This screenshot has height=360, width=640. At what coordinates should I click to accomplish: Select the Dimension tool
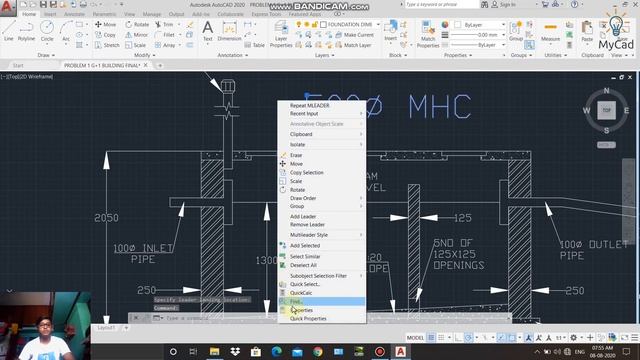[229, 31]
